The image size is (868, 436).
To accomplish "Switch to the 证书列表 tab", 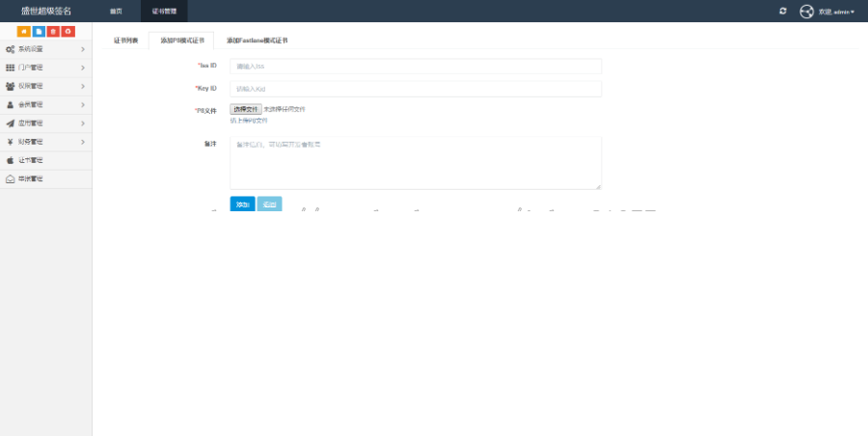I will click(125, 41).
